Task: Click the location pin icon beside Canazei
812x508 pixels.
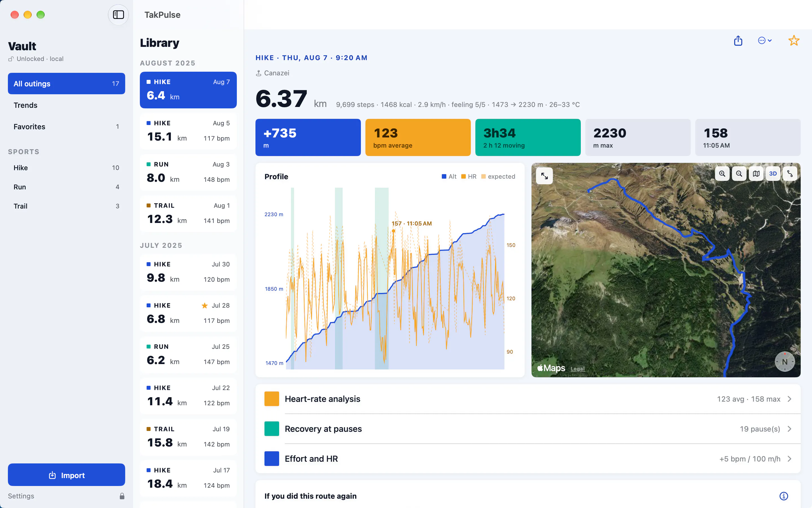Action: click(x=258, y=73)
